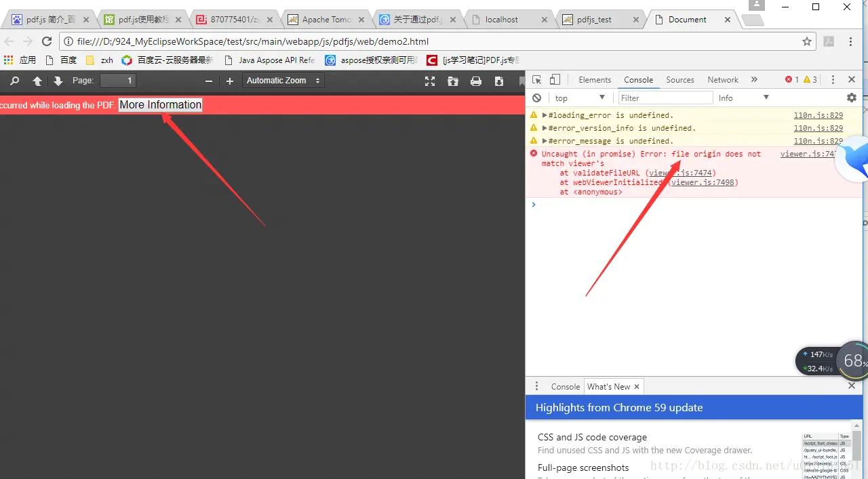Open the Sources tab

[x=680, y=79]
